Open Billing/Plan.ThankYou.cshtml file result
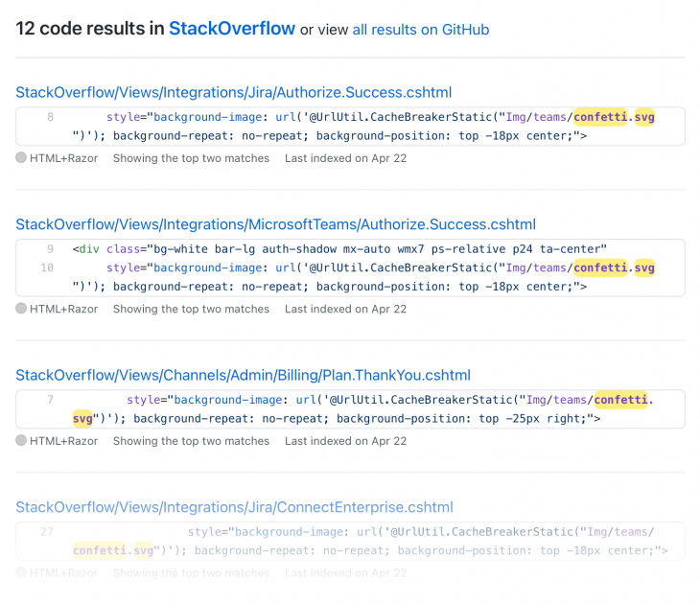Viewport: 700px width, 604px height. [243, 376]
